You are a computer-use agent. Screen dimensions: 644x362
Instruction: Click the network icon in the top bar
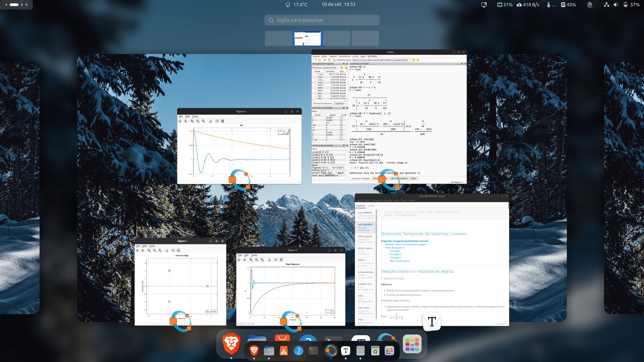point(606,5)
